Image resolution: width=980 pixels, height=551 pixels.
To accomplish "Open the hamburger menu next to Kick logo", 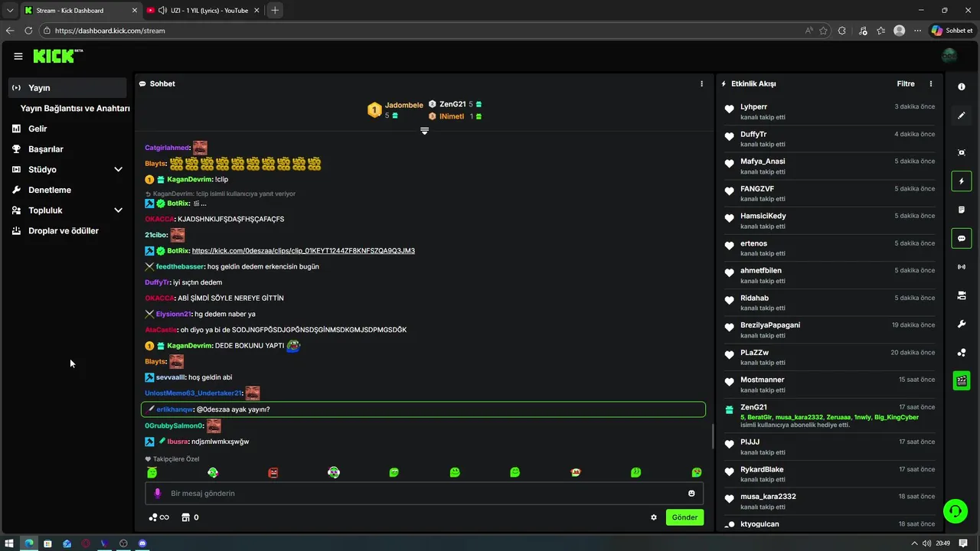I will pyautogui.click(x=18, y=56).
